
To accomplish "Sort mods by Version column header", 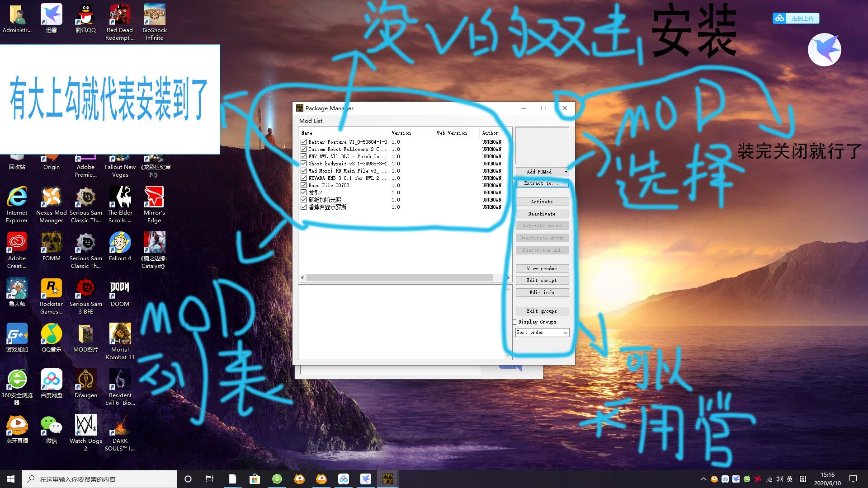I will 401,133.
